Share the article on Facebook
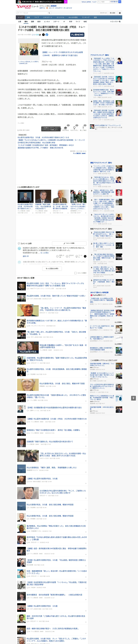138x644 pixels. coord(47,35)
